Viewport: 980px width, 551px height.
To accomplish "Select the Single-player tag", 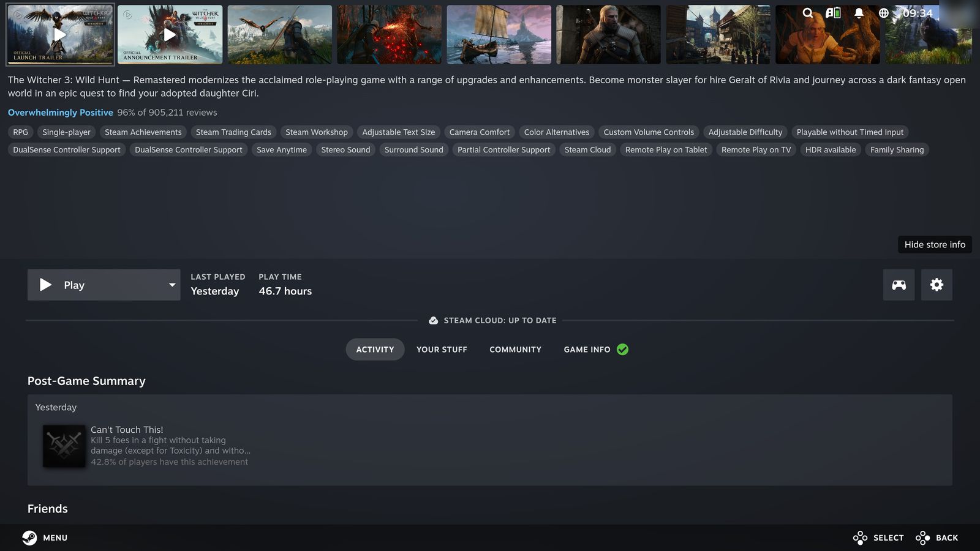I will coord(66,132).
